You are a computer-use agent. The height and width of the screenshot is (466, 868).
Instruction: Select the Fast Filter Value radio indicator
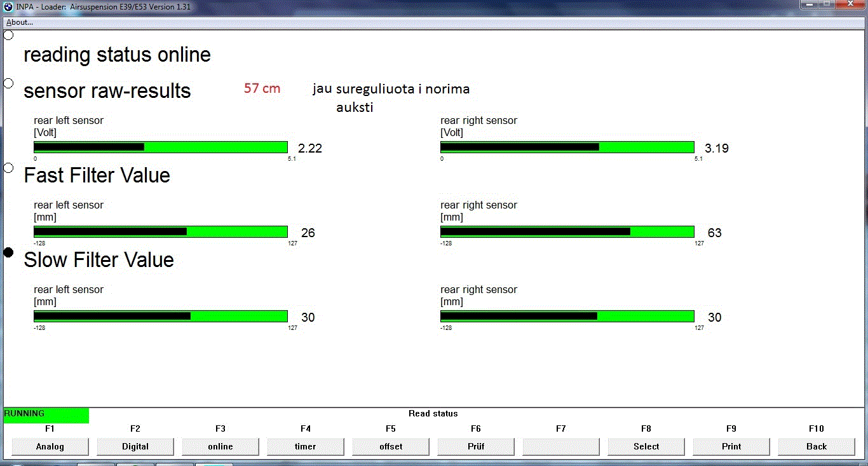click(x=8, y=168)
